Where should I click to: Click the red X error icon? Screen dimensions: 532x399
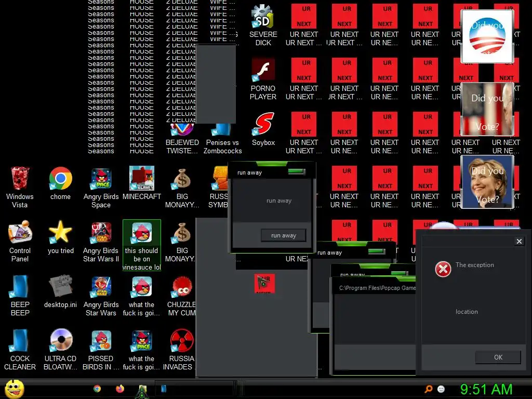tap(443, 270)
